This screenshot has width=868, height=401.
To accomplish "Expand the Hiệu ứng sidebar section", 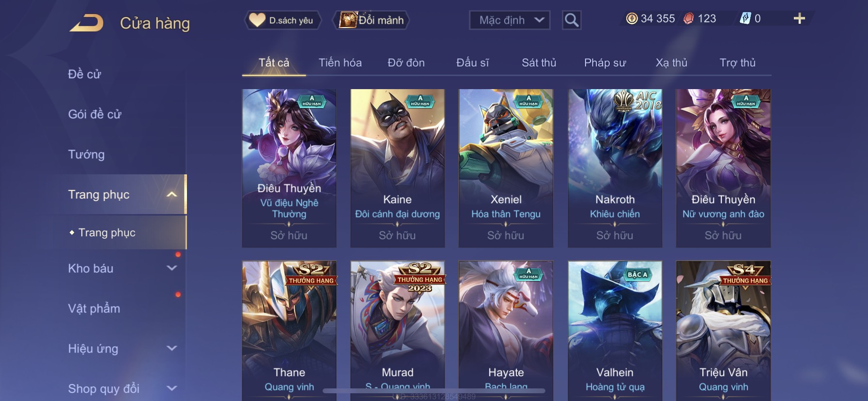I will pyautogui.click(x=171, y=348).
